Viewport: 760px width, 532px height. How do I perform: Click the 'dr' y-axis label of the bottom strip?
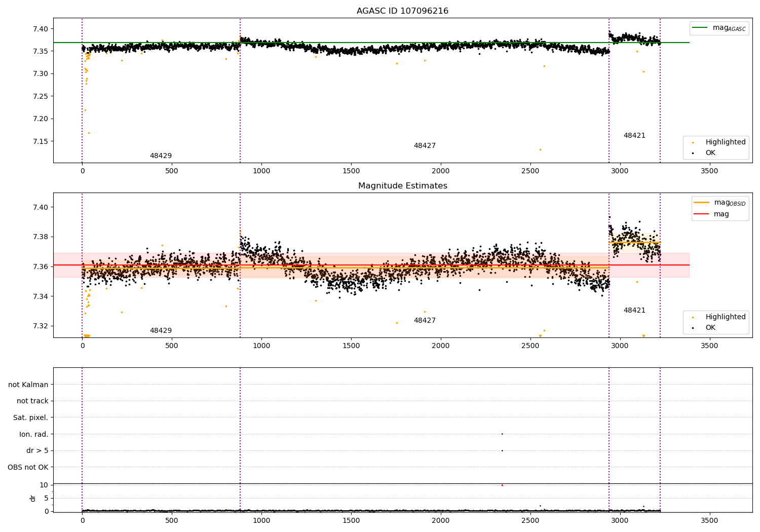click(x=33, y=498)
